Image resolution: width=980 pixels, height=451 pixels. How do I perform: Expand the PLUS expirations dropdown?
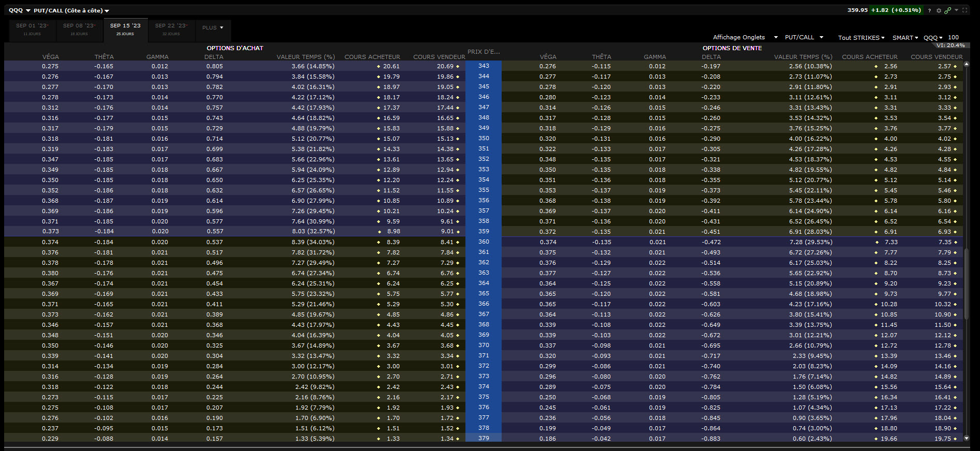tap(213, 28)
